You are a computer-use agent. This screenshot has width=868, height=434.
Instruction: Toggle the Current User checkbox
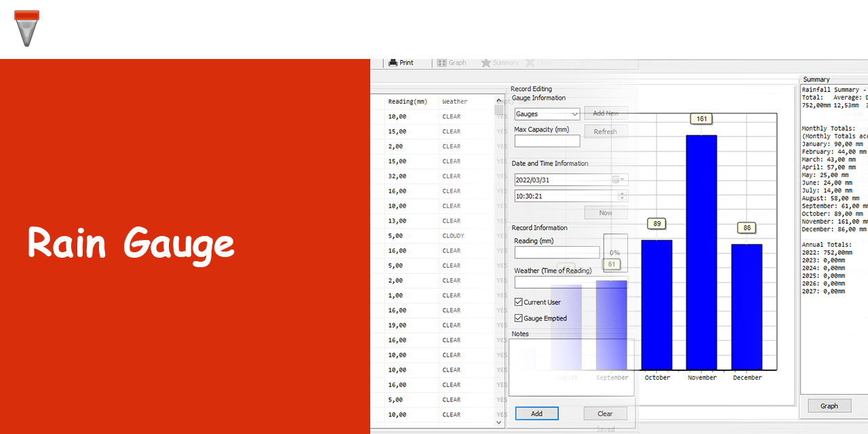coord(519,302)
